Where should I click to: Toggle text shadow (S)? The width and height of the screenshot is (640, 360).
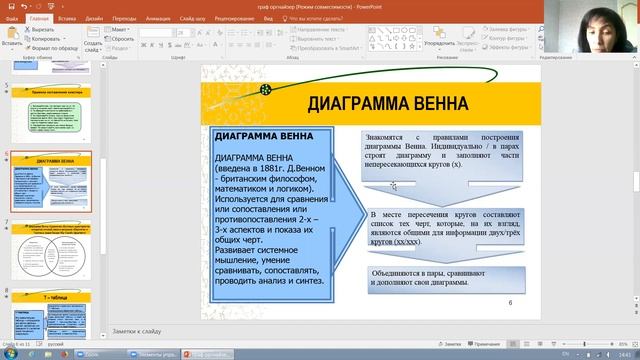tap(169, 45)
